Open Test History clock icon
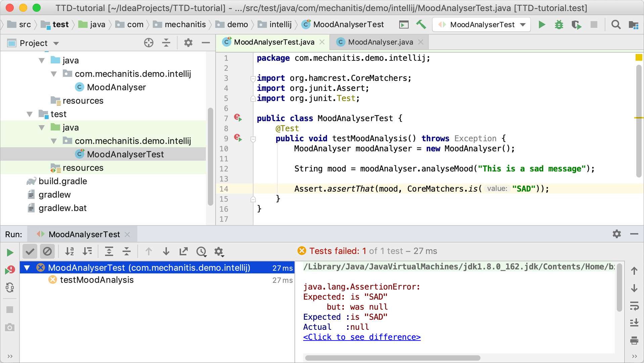The image size is (644, 363). tap(201, 251)
